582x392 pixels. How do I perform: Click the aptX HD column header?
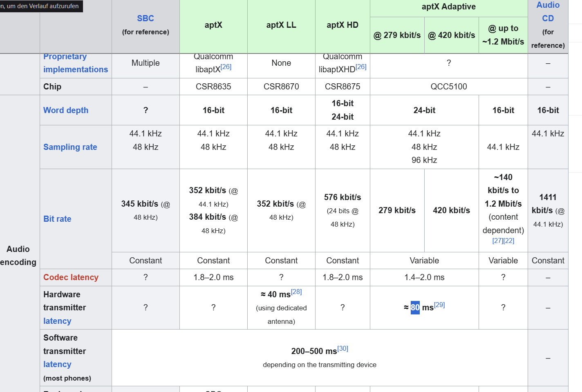tap(342, 25)
